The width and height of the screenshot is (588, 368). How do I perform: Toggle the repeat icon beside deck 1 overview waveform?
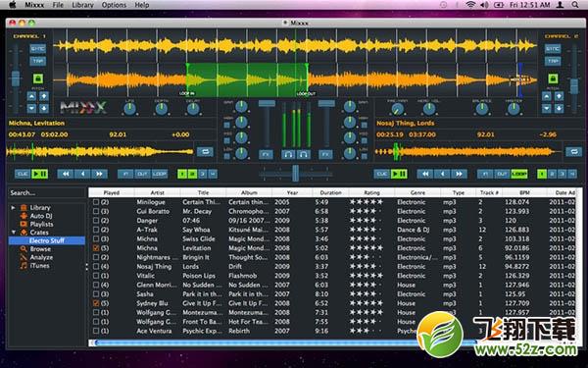point(205,151)
